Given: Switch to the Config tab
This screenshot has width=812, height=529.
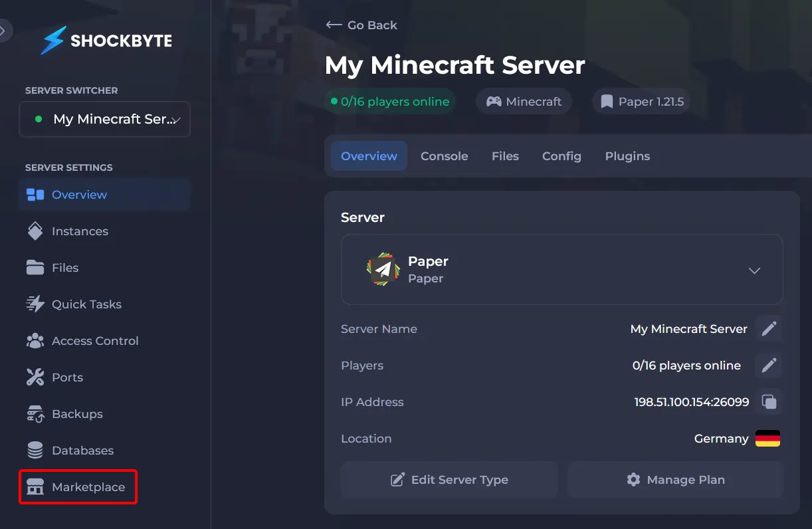Looking at the screenshot, I should pyautogui.click(x=561, y=156).
